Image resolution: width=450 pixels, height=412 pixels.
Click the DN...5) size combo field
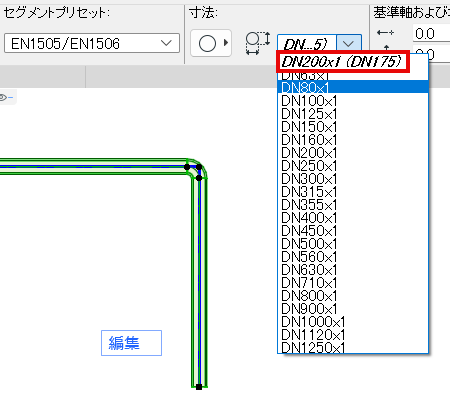pos(307,43)
